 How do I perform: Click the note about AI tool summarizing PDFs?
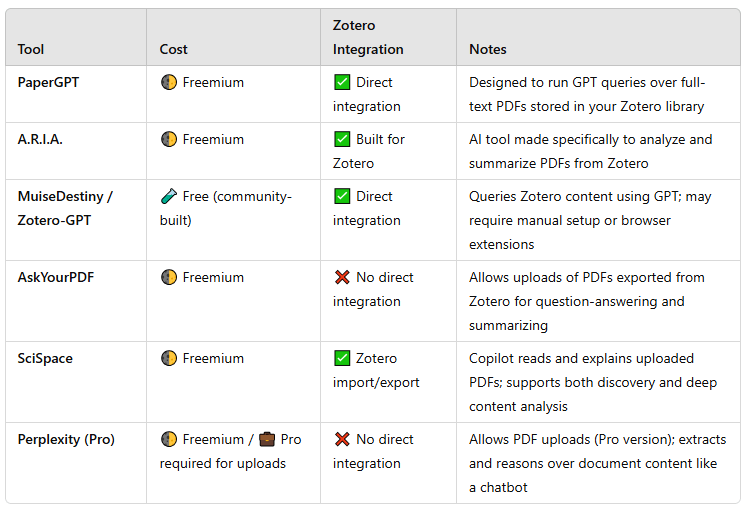590,151
